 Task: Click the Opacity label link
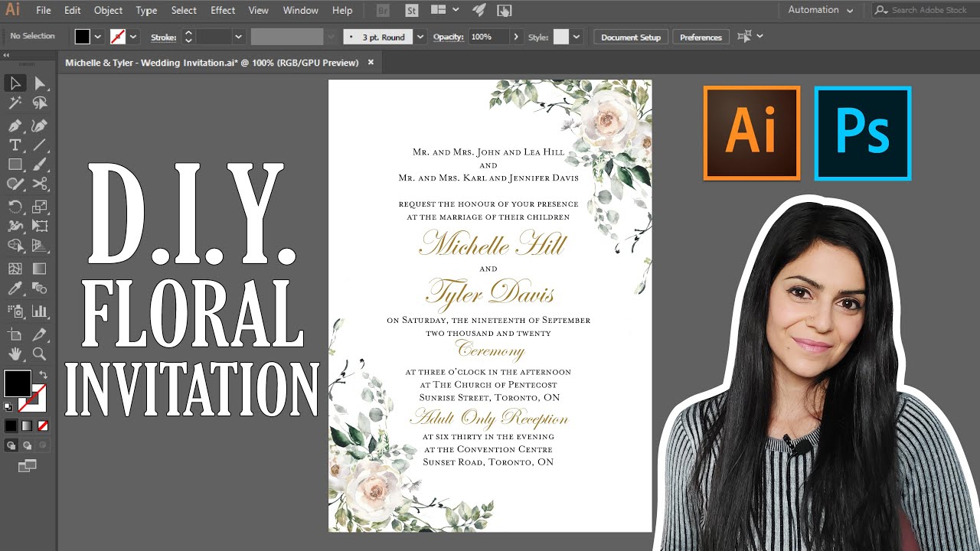click(x=449, y=37)
